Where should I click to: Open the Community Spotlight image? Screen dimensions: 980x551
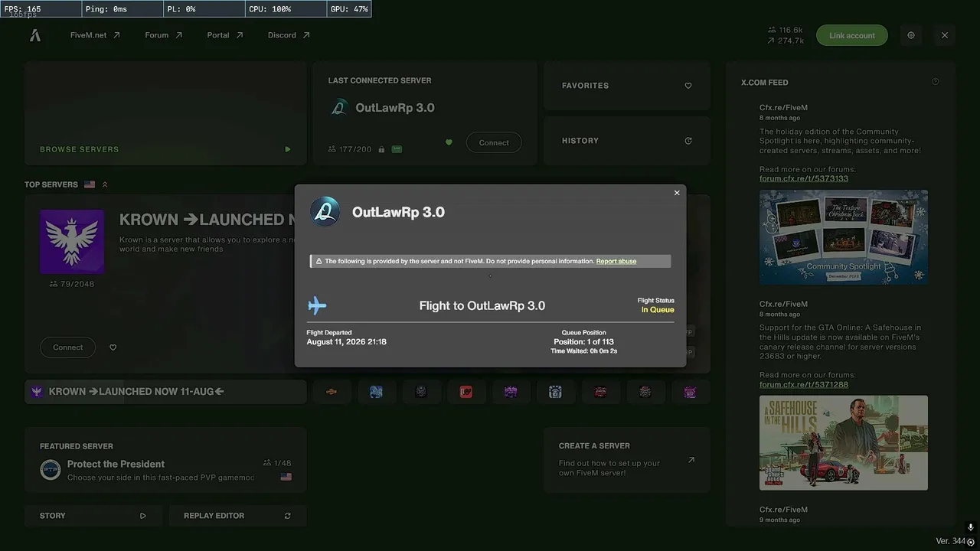tap(844, 237)
